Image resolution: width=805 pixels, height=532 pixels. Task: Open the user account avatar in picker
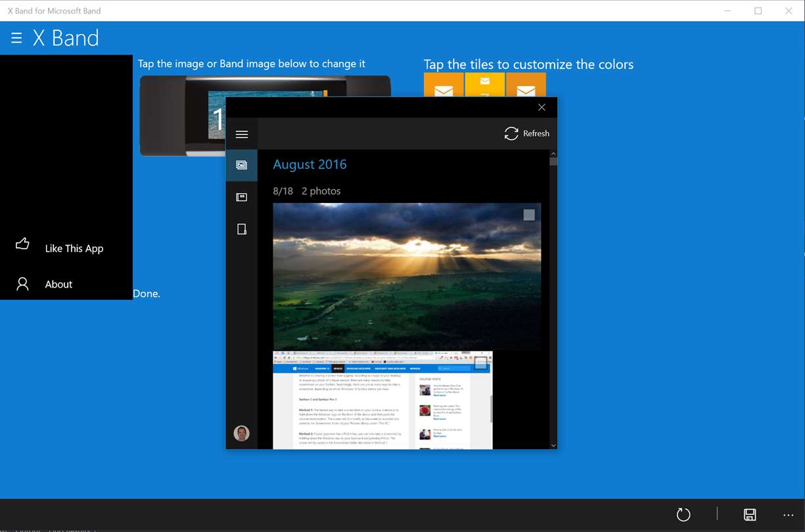[x=242, y=433]
